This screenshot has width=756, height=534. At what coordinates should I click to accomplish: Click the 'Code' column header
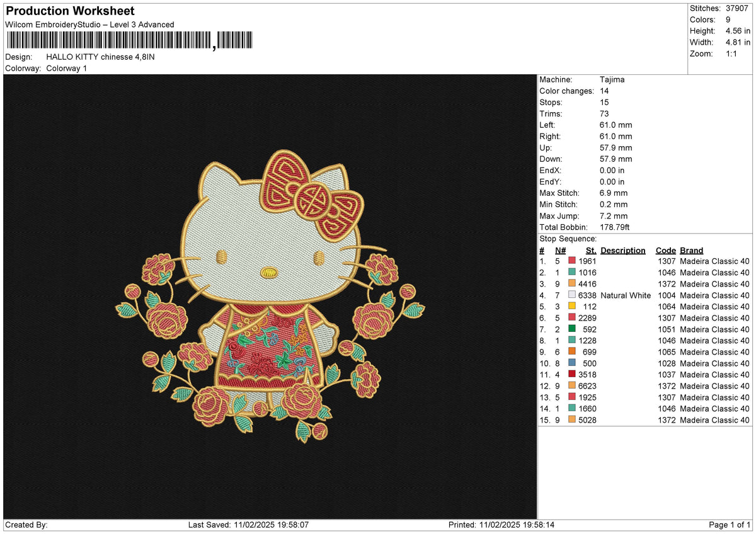[665, 251]
